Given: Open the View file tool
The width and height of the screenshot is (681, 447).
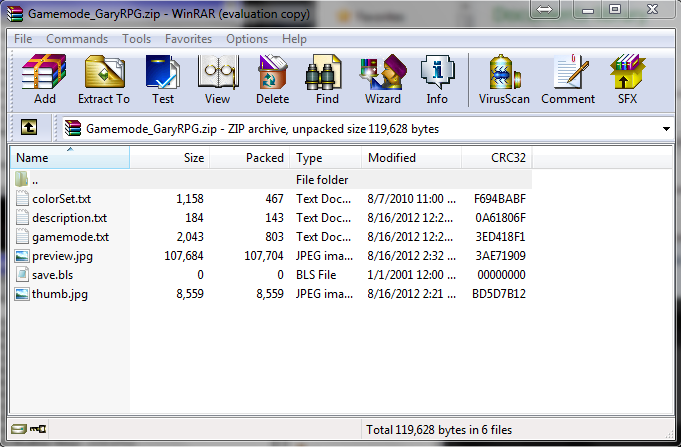Looking at the screenshot, I should coord(217,80).
